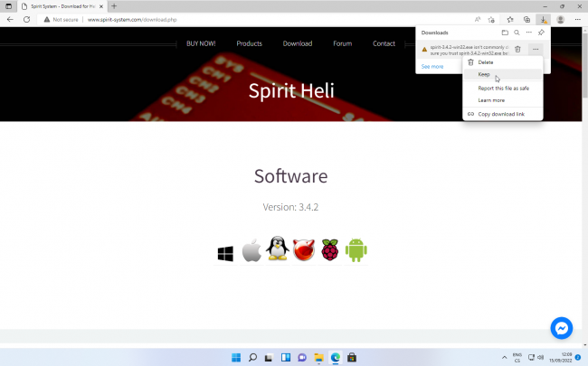Choose the FreeBSD download icon
The image size is (588, 366).
coord(303,250)
